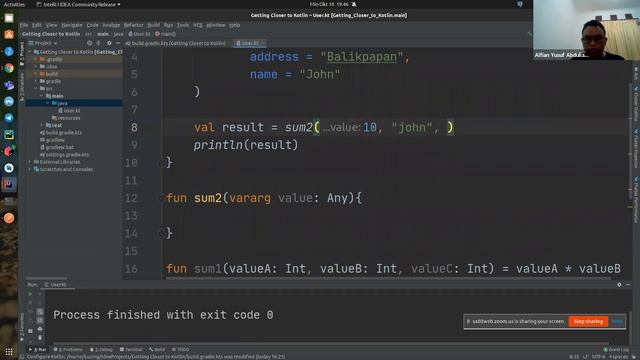Open the Run tool window tab
The image size is (640, 360).
click(x=38, y=350)
